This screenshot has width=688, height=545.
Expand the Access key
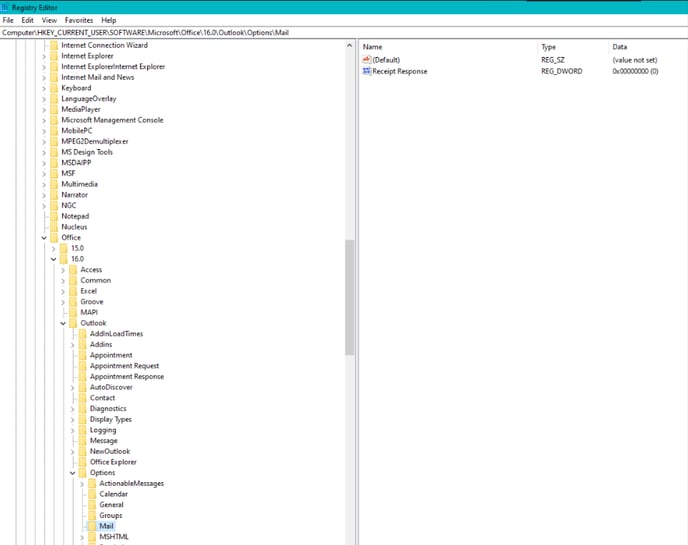[63, 270]
